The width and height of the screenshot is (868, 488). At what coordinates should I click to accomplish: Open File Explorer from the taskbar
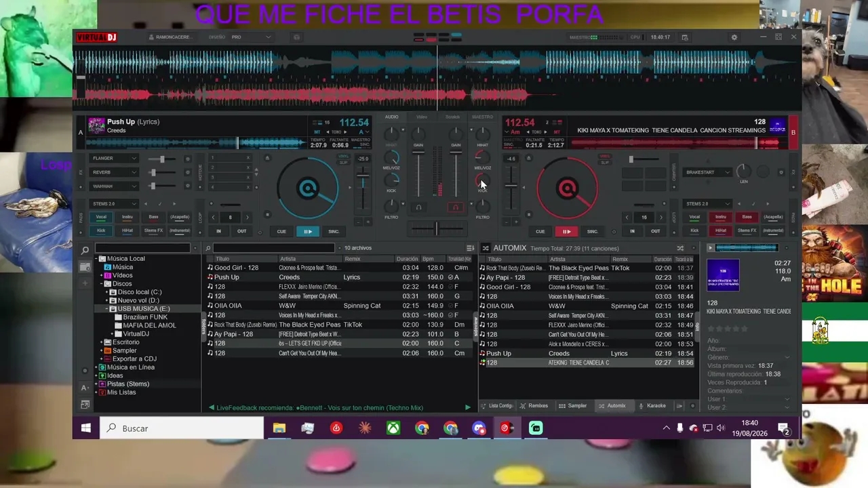[279, 428]
